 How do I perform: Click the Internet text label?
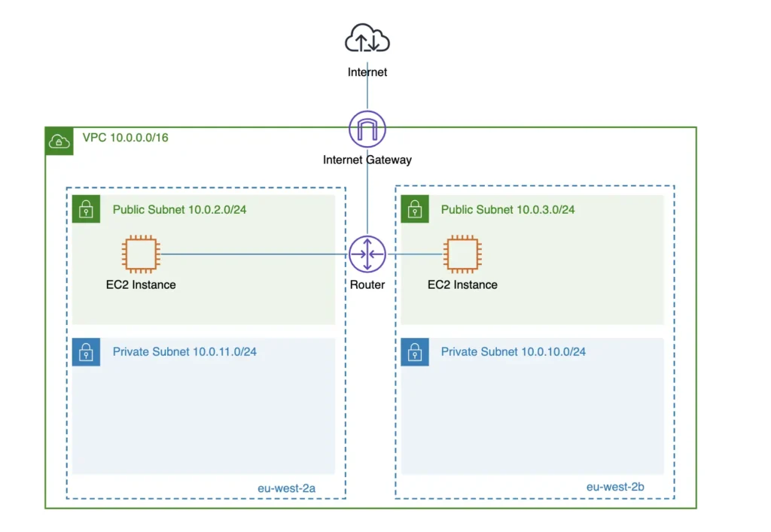367,73
